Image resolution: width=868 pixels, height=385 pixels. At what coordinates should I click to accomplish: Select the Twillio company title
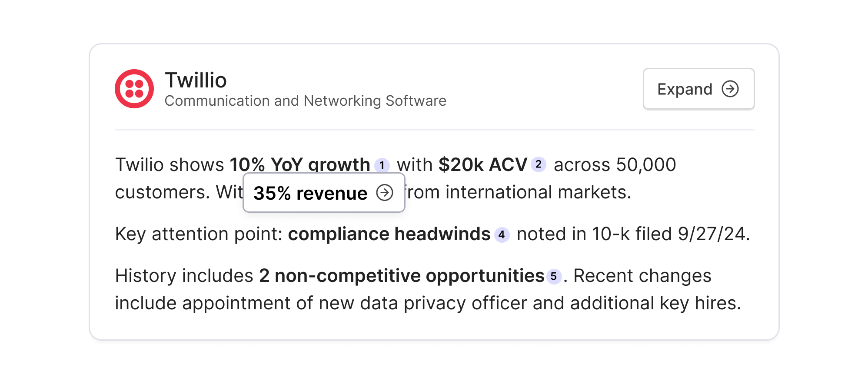pyautogui.click(x=196, y=80)
